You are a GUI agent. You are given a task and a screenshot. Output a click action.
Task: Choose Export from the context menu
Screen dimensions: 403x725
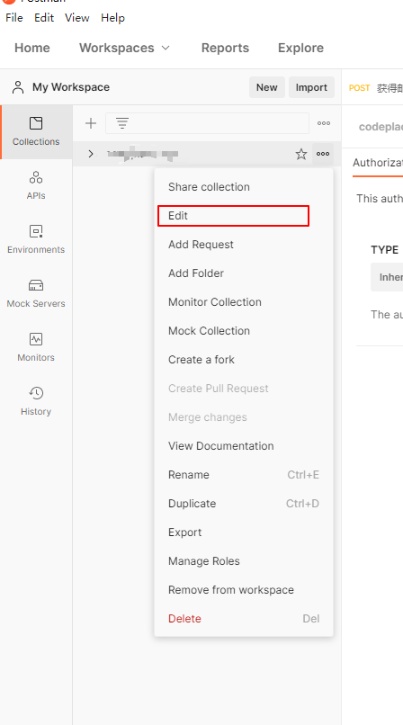244,532
